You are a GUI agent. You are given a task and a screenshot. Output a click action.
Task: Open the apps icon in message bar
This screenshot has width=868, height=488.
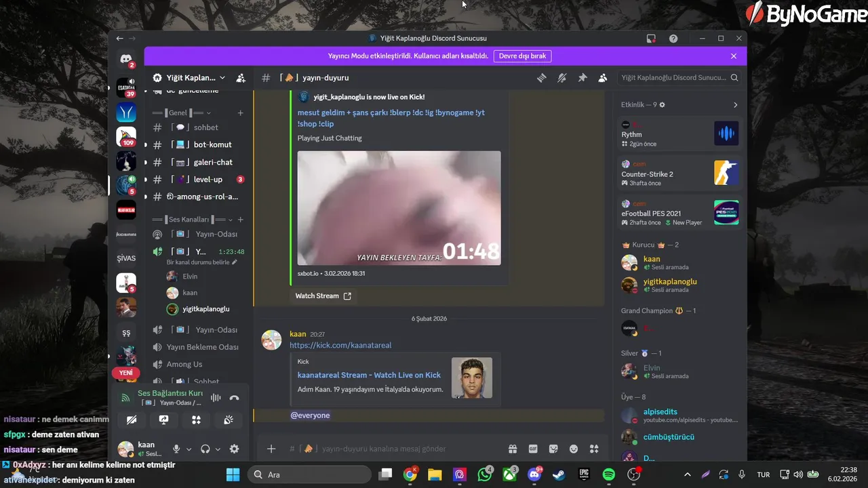tap(594, 449)
